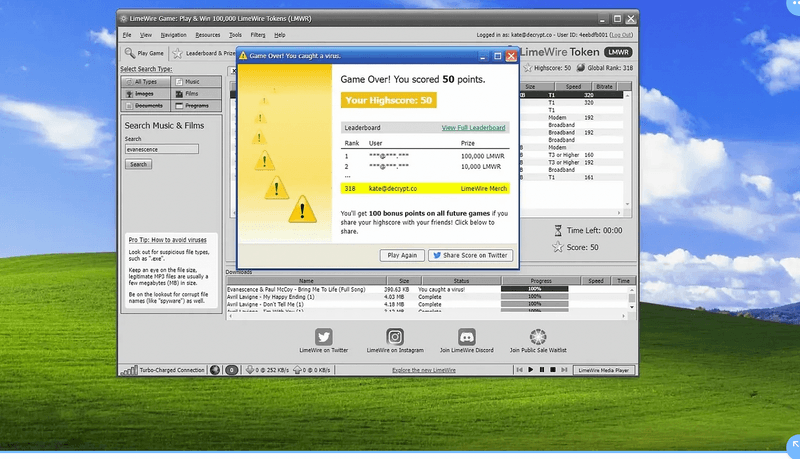This screenshot has height=459, width=800.
Task: Click the turbo-charged connection signal bars icon
Action: pos(129,370)
